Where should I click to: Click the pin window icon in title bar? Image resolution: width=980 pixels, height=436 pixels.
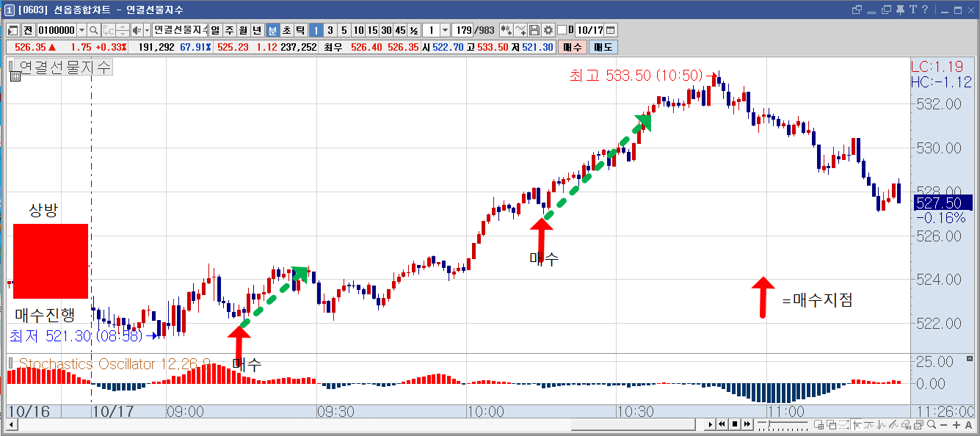pos(900,10)
